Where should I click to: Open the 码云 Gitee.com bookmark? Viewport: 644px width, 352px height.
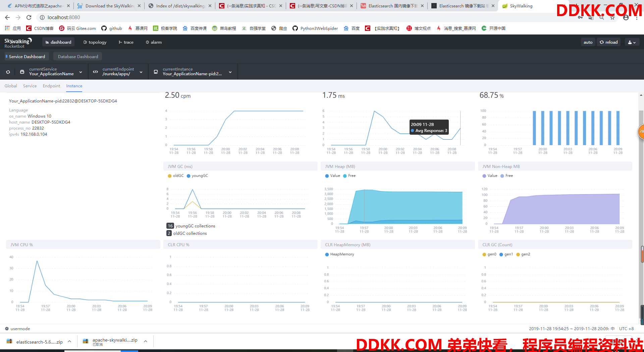(77, 28)
